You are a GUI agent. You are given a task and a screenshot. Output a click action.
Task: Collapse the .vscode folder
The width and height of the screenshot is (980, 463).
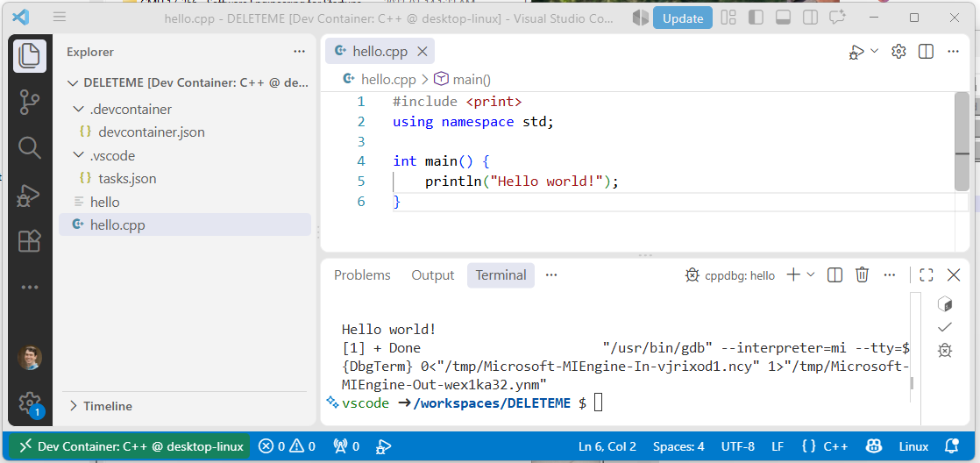[x=184, y=155]
